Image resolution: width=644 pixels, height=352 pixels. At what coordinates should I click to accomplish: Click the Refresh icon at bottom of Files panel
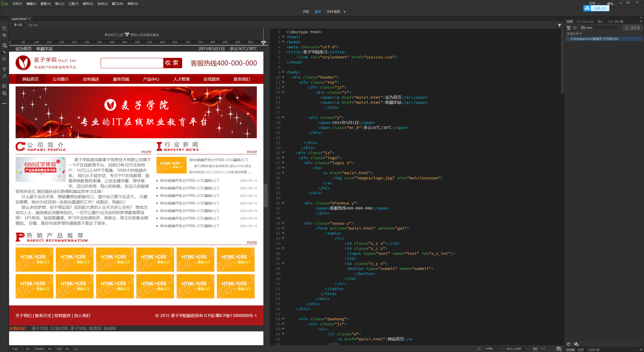tap(569, 344)
